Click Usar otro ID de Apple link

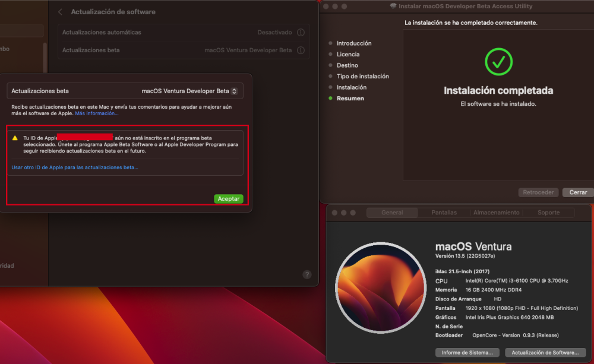[75, 167]
